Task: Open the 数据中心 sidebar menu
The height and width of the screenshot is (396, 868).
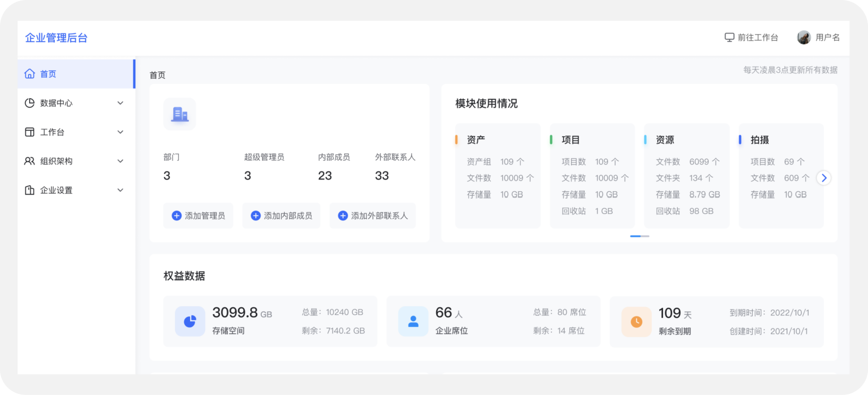Action: pos(76,103)
